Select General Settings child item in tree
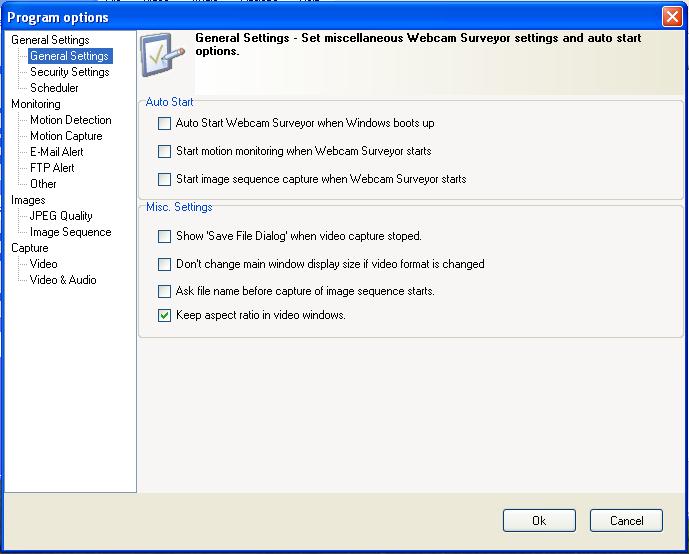 tap(70, 56)
